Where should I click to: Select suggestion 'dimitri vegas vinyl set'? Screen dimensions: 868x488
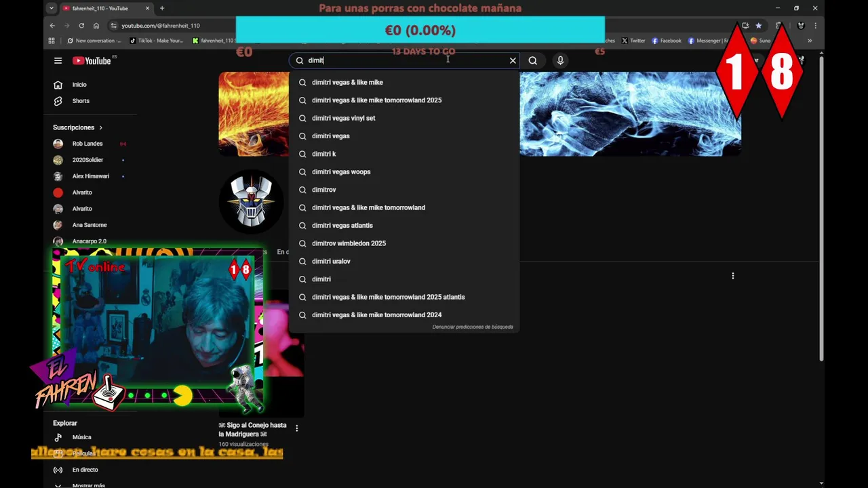(x=404, y=118)
